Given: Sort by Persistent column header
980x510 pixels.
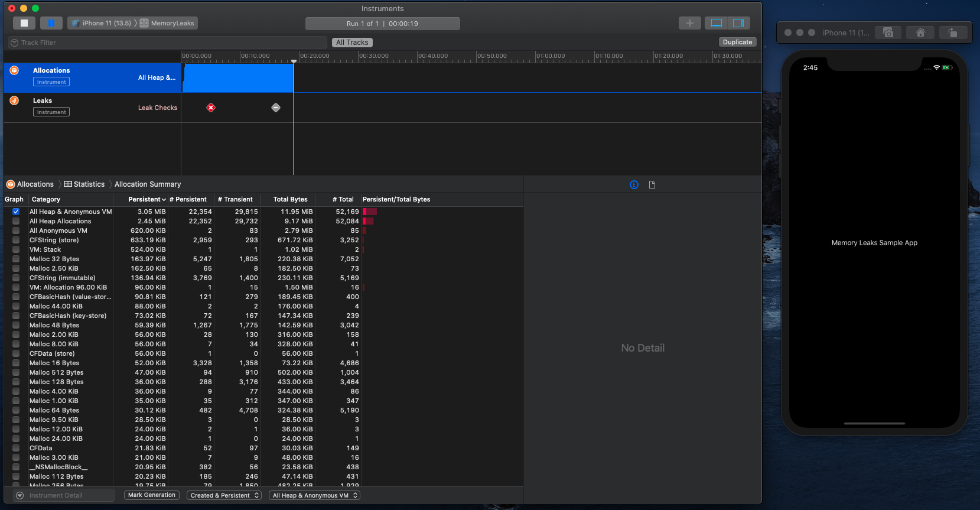Looking at the screenshot, I should point(141,199).
